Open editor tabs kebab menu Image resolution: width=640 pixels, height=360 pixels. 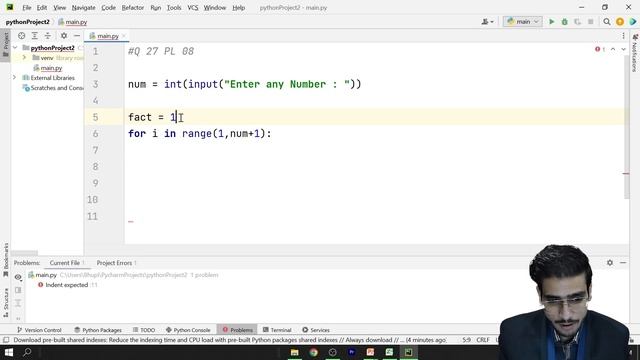pos(623,36)
